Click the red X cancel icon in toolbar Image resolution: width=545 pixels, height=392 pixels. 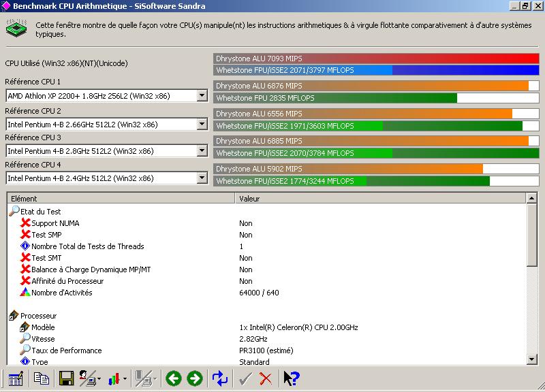(266, 379)
